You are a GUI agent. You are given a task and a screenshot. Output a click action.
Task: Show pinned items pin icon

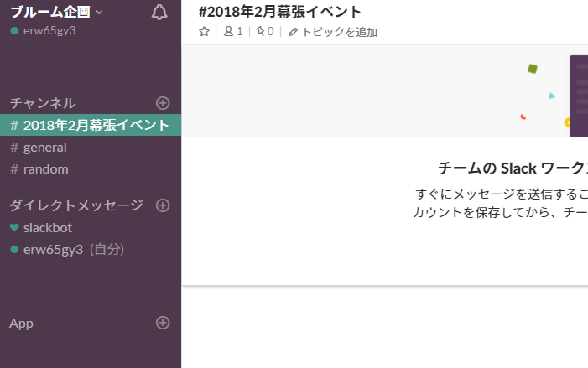260,31
